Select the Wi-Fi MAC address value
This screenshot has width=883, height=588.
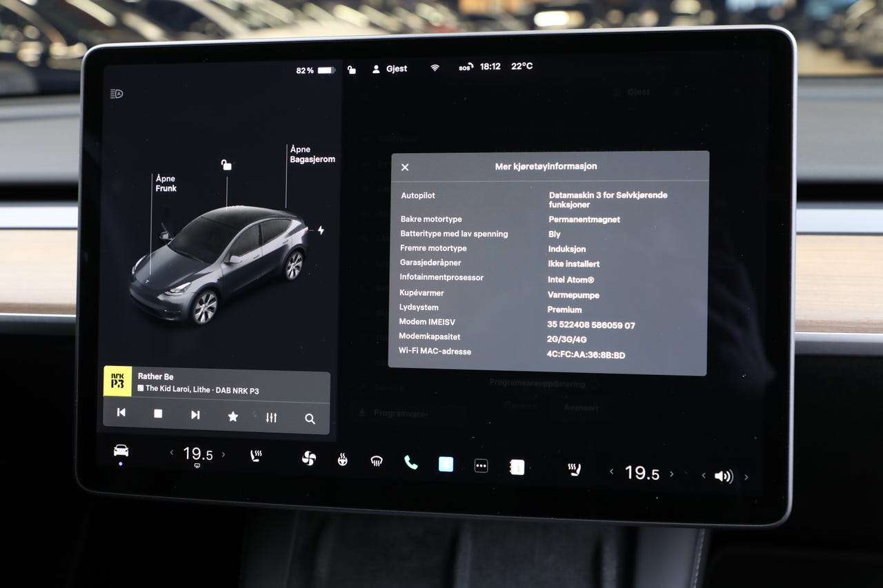(x=586, y=355)
